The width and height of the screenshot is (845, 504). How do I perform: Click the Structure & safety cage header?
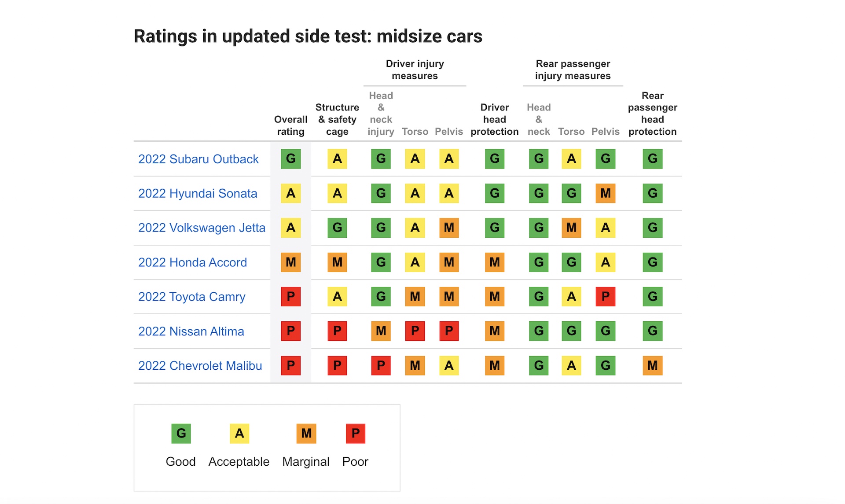[337, 119]
